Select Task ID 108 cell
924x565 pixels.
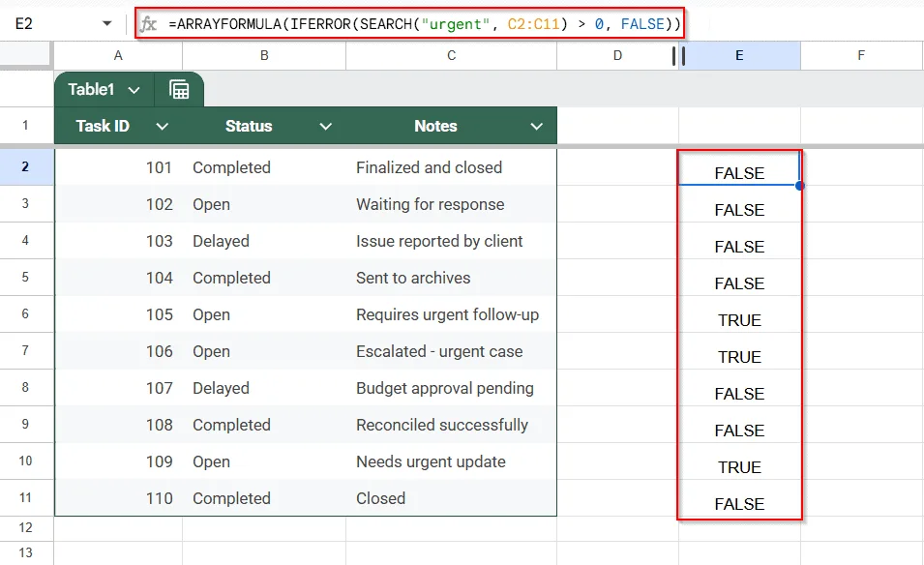coord(118,425)
